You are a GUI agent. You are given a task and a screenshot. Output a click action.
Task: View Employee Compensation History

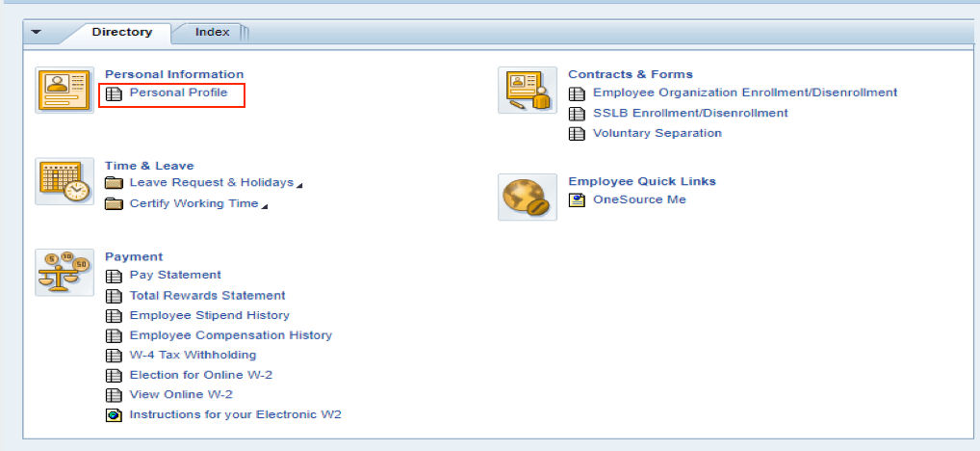[x=230, y=335]
